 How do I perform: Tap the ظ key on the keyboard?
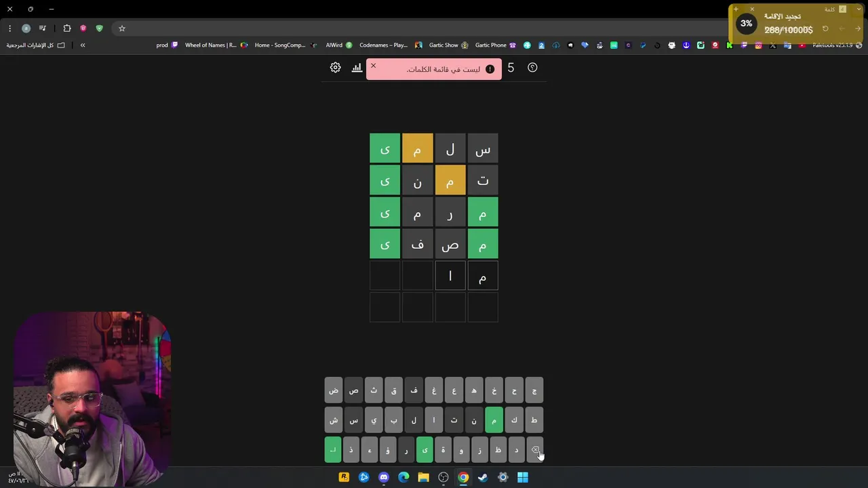[498, 450]
